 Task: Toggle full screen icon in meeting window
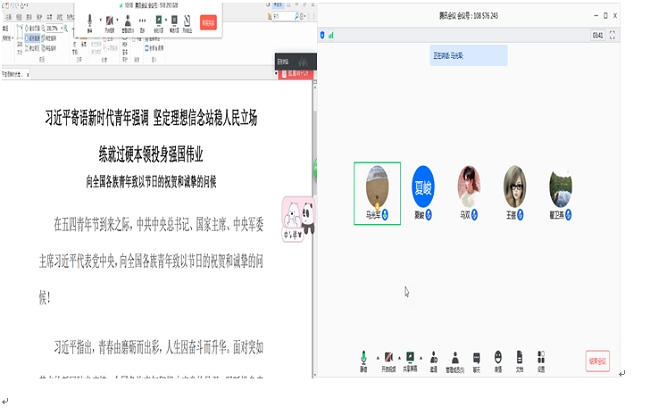pyautogui.click(x=611, y=36)
